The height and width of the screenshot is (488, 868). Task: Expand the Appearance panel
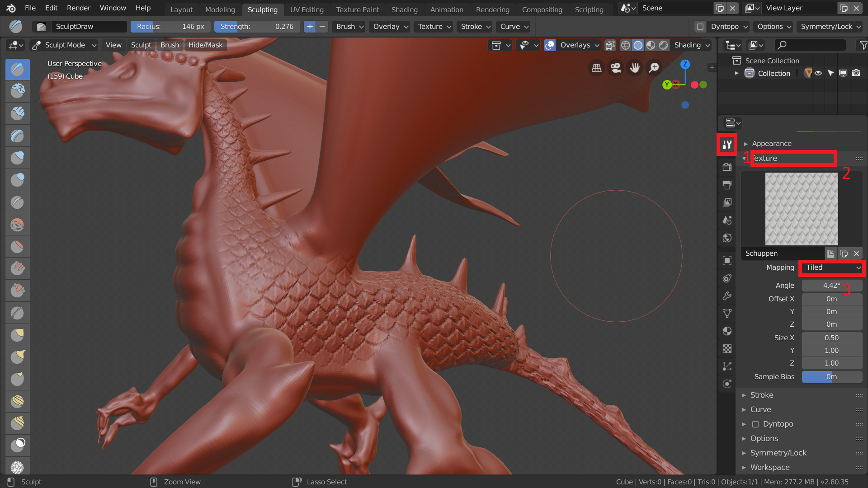coord(771,144)
